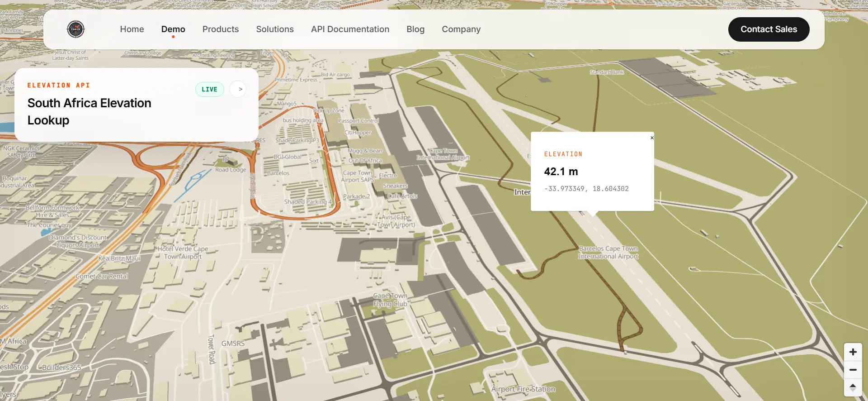Close the elevation popup
Screen dimensions: 868x401
pyautogui.click(x=652, y=138)
